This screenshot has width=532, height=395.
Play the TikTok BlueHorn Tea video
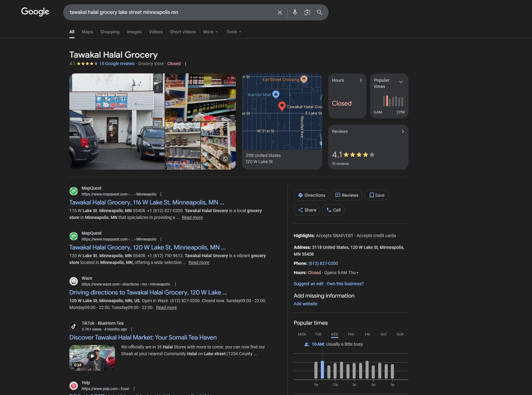coord(92,356)
